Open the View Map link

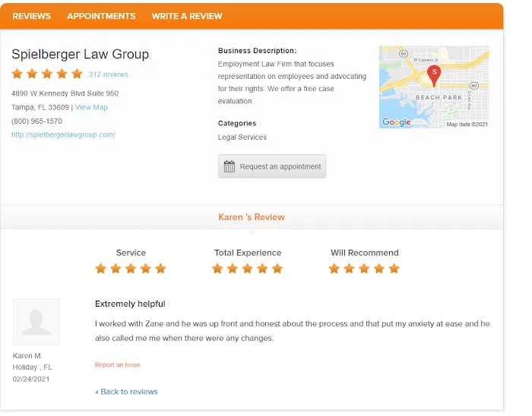pyautogui.click(x=91, y=107)
